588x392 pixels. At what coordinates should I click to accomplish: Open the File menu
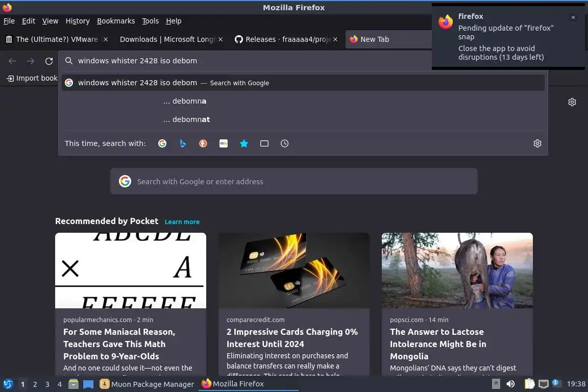[9, 21]
